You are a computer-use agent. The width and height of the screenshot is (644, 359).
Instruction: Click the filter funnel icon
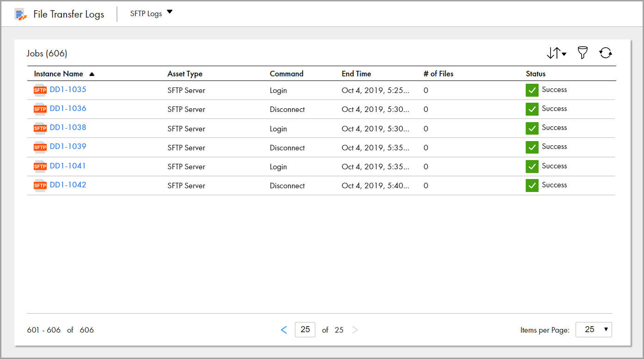(583, 53)
